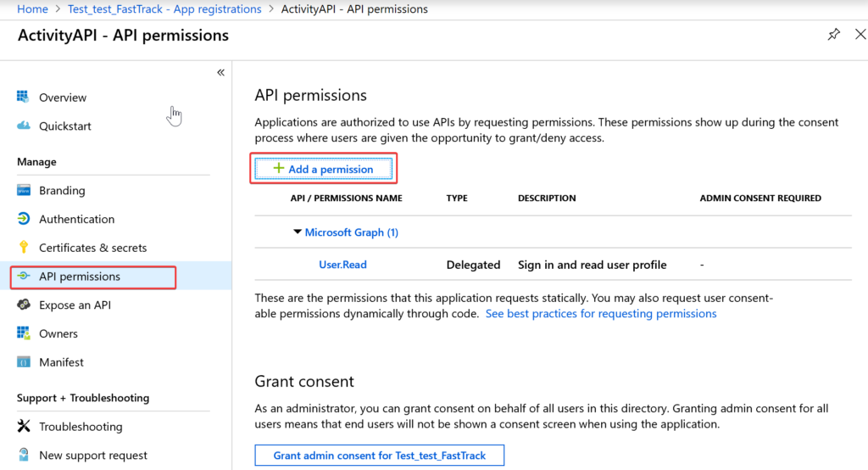
Task: Collapse the sidebar with double chevron
Action: pos(220,73)
